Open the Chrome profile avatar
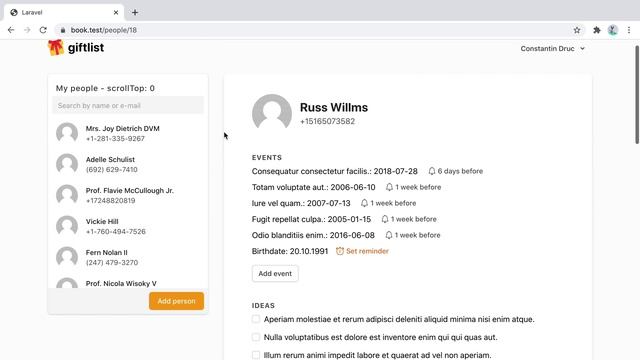 [x=613, y=30]
